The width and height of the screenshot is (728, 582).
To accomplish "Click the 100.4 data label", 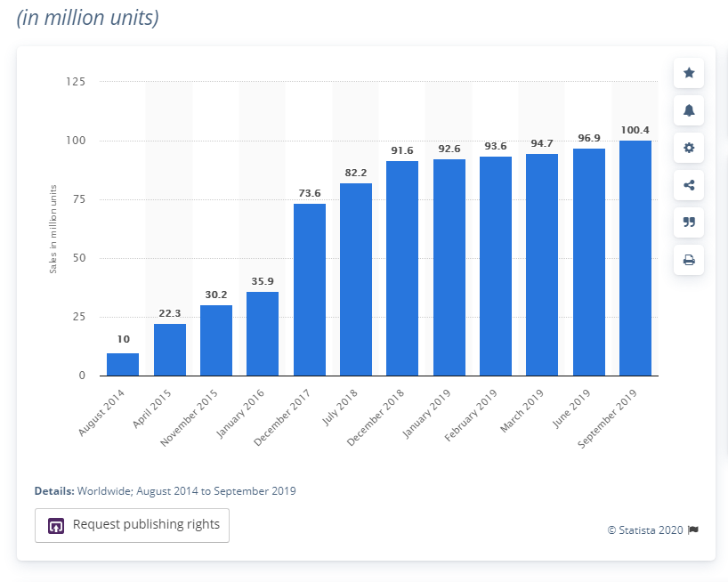I will (635, 130).
